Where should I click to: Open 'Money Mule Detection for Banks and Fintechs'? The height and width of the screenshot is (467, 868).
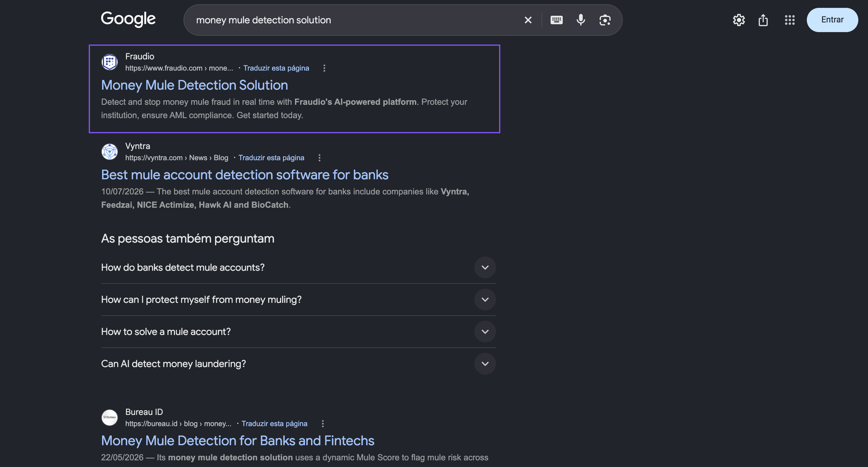tap(237, 441)
